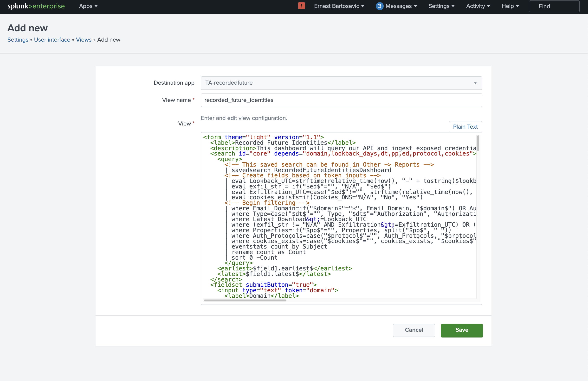Click the red alert warning icon
The image size is (588, 381).
[x=301, y=6]
